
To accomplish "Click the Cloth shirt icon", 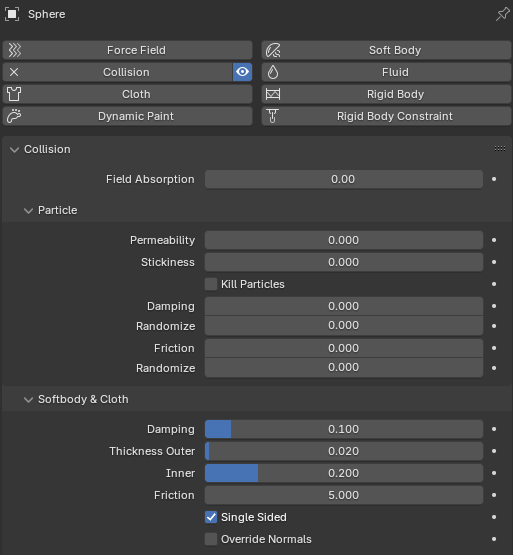I will coord(14,94).
